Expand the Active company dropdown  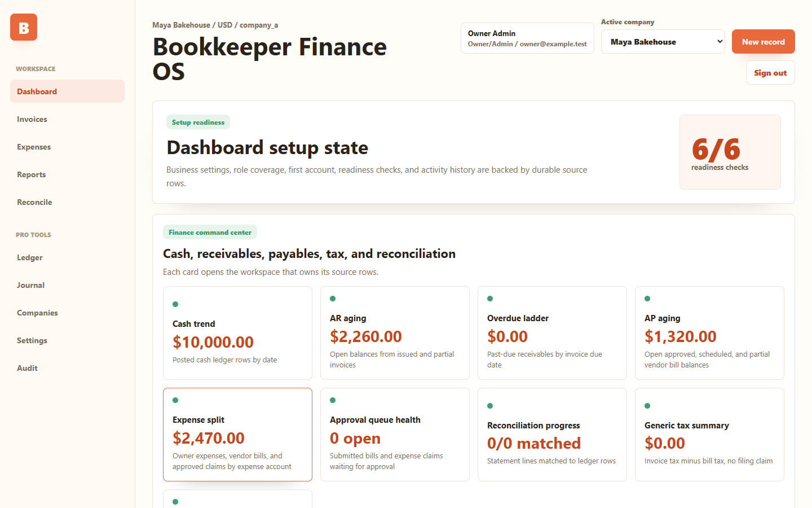[663, 42]
